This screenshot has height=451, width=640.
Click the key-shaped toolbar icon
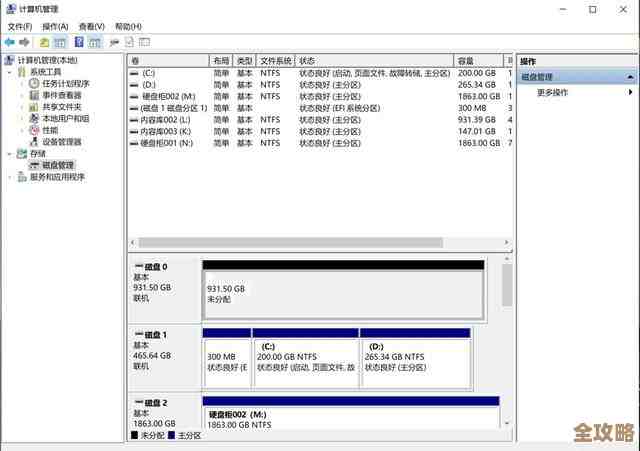click(114, 42)
